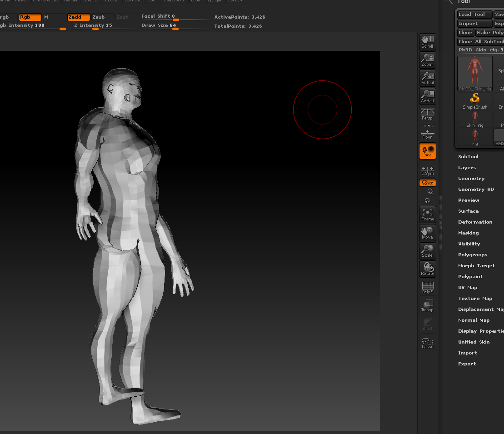
Task: Select the Zoom icon
Action: 427,60
